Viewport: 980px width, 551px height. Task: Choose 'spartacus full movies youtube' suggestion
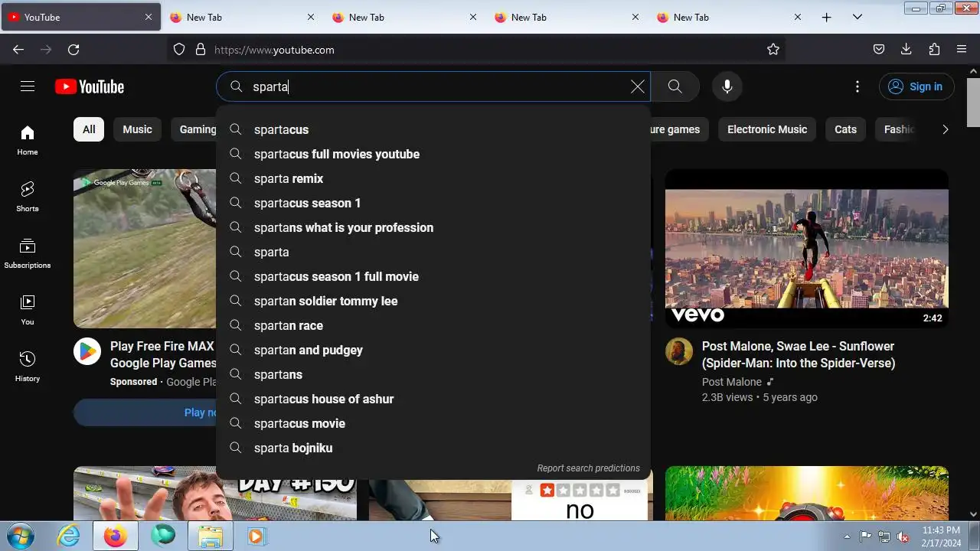433,154
